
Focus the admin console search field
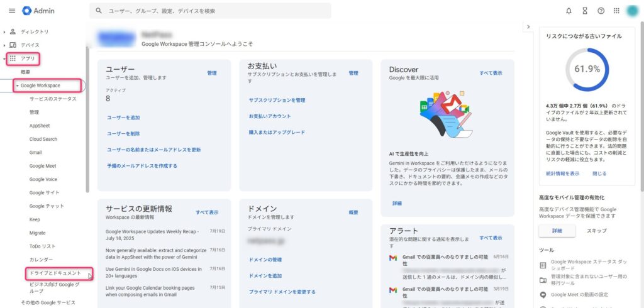pyautogui.click(x=210, y=11)
